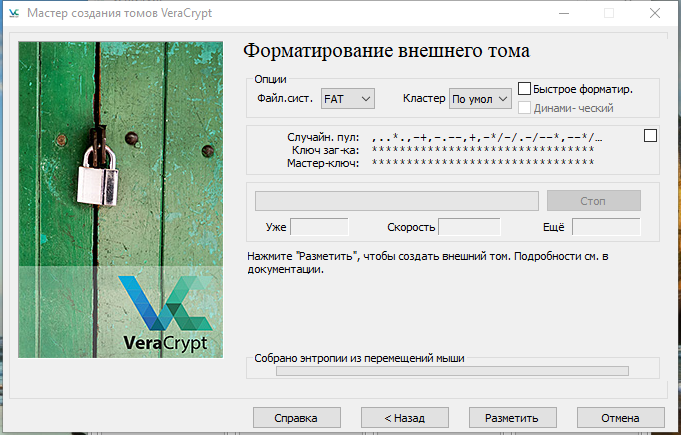Click the greyed-out Стоп button
Viewport: 681px width, 435px height.
click(594, 201)
